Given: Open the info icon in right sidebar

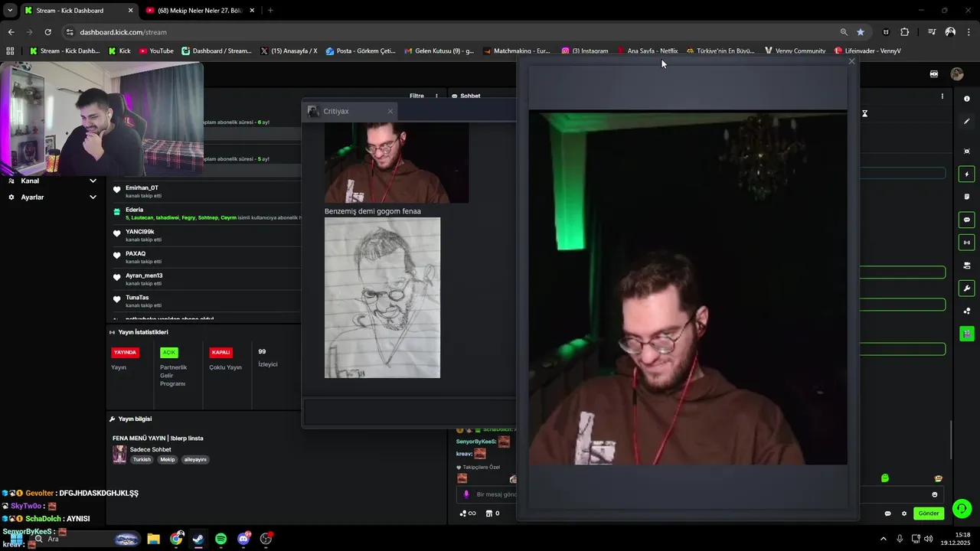Looking at the screenshot, I should coord(966,99).
